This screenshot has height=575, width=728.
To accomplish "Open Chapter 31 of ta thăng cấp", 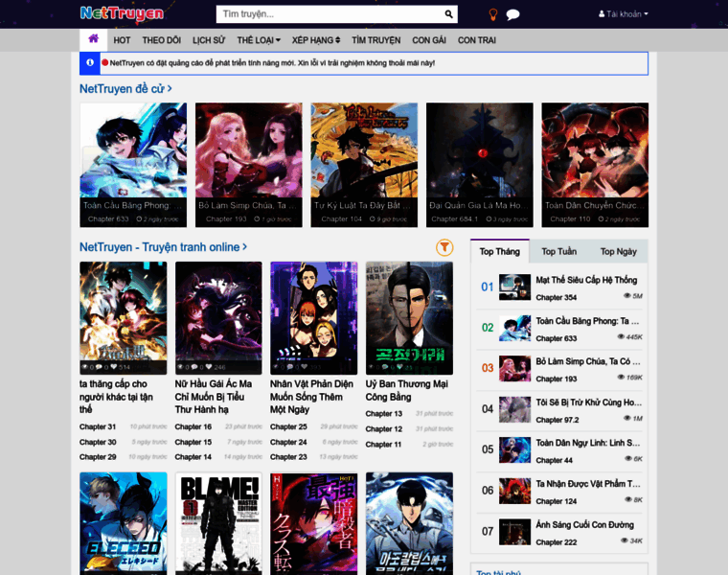I will pos(98,426).
